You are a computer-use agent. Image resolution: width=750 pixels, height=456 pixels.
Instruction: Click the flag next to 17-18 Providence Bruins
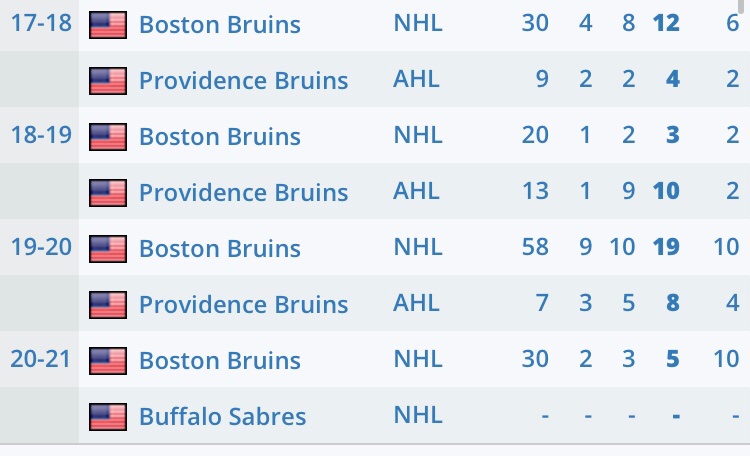[108, 80]
